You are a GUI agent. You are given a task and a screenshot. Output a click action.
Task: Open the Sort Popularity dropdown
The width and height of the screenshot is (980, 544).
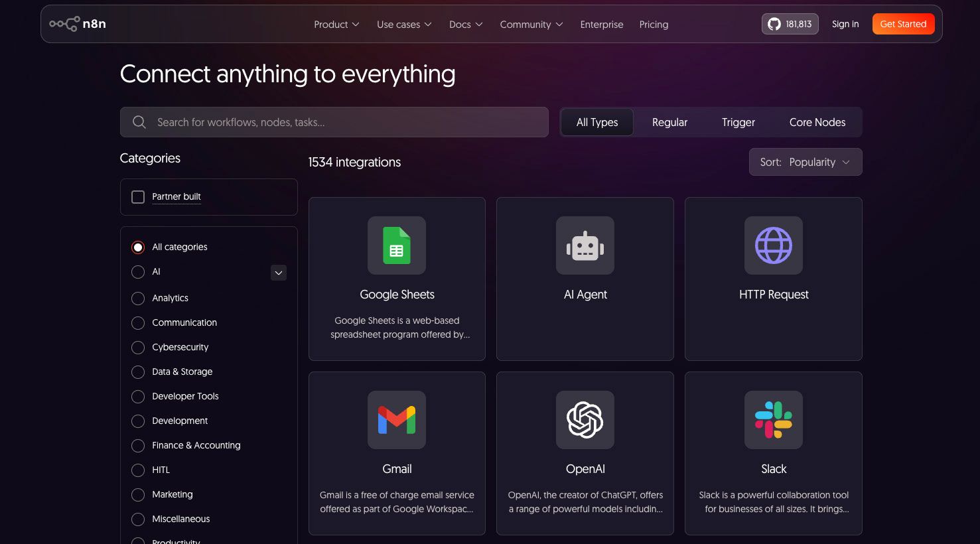pos(805,162)
